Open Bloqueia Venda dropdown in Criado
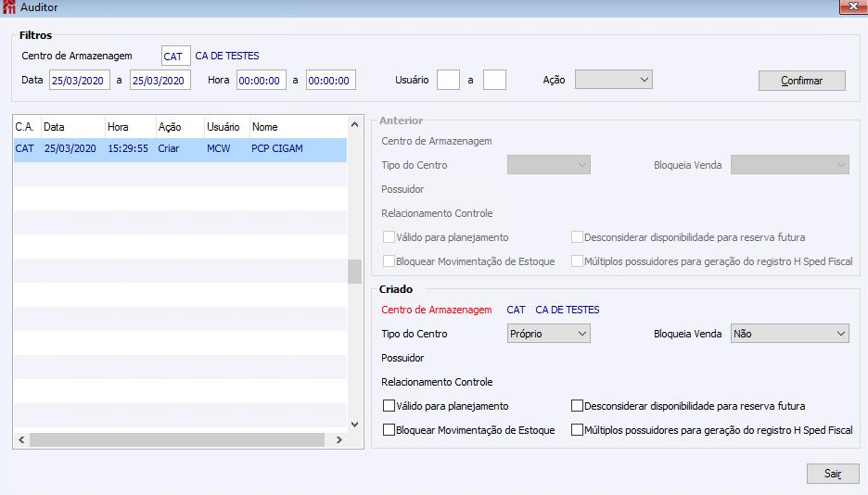This screenshot has height=495, width=868. [789, 334]
